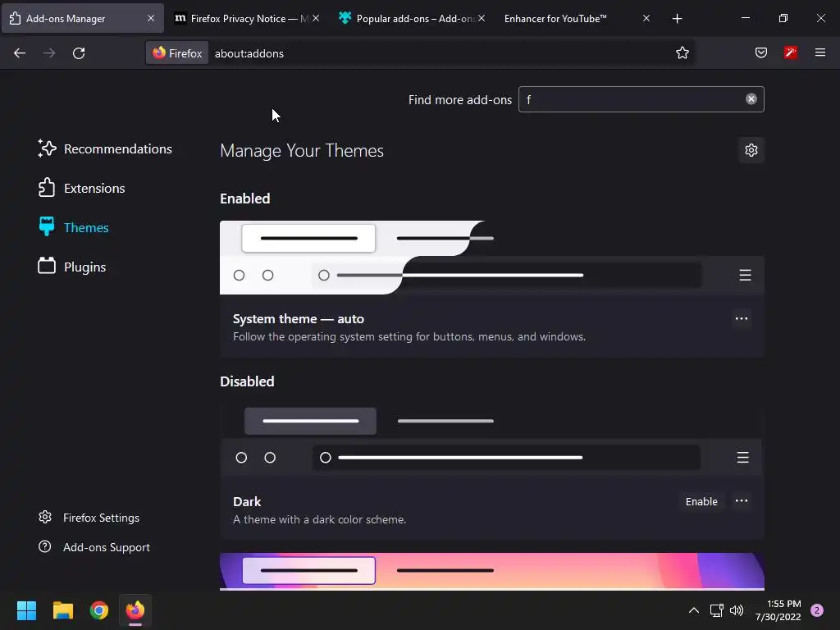Open the clock showing 1:55 PM
840x630 pixels.
tap(778, 610)
